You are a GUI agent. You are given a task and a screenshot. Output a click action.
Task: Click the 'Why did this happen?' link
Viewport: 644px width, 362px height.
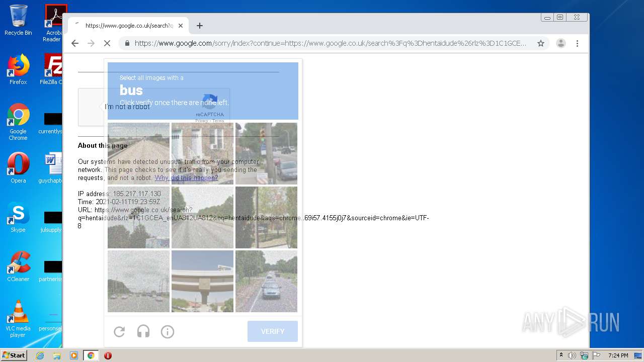186,178
